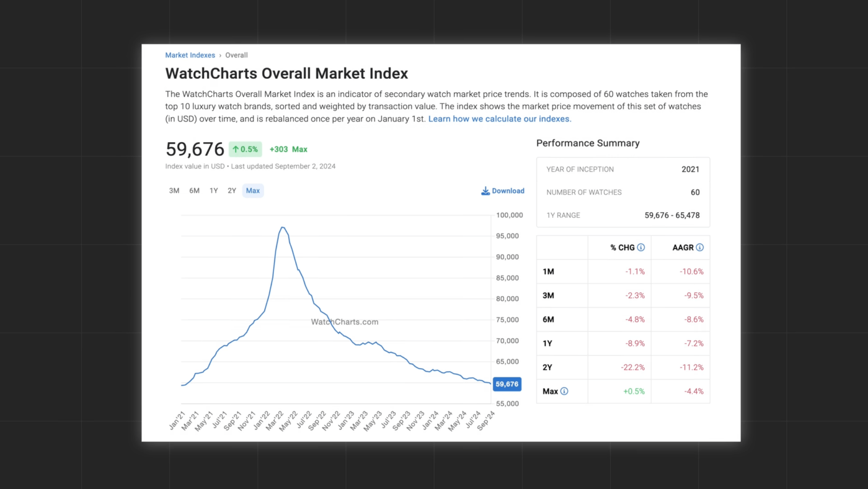Click the 'Overall' breadcrumb text
This screenshot has width=868, height=489.
236,55
